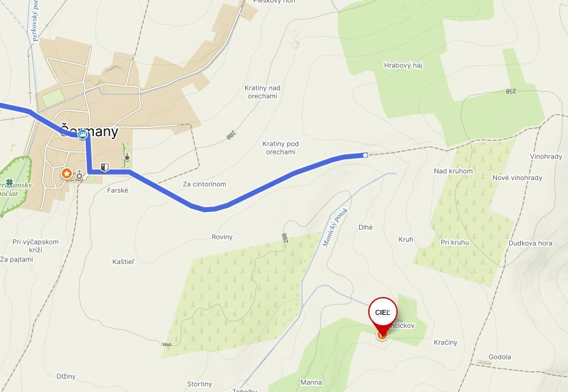This screenshot has height=392, width=568.
Task: Open the black-and-white shield icon on the route
Action: 105,167
